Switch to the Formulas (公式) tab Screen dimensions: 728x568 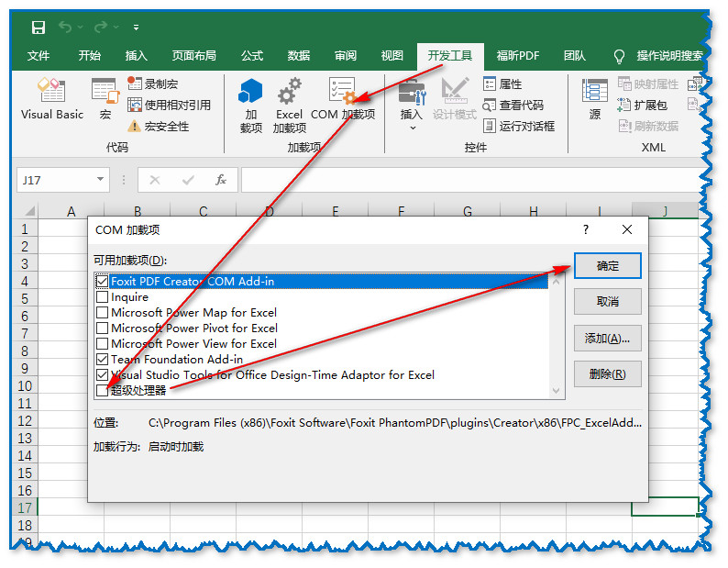coord(251,56)
